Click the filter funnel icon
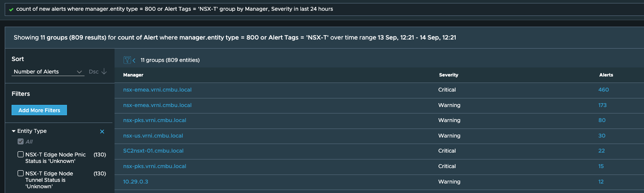644x193 pixels. click(127, 60)
